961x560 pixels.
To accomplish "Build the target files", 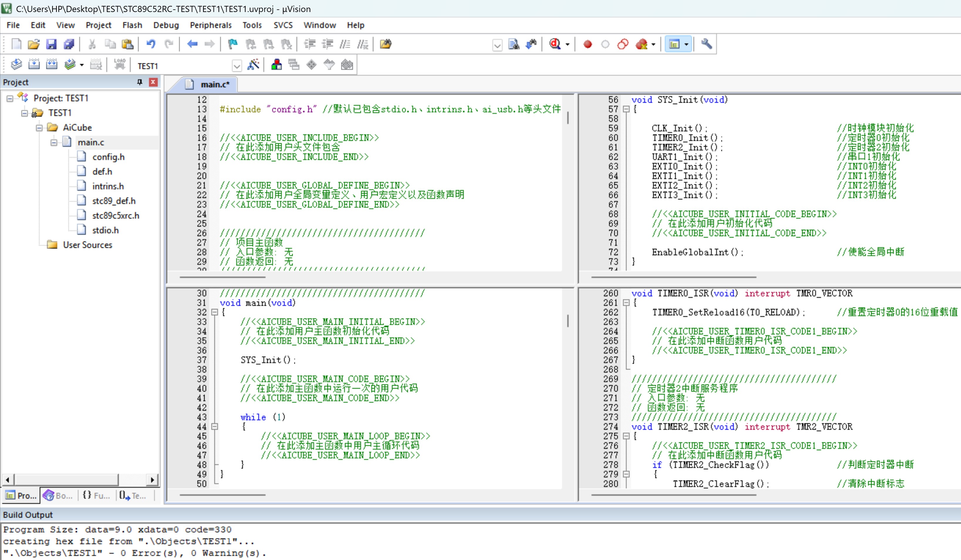I will pos(34,65).
